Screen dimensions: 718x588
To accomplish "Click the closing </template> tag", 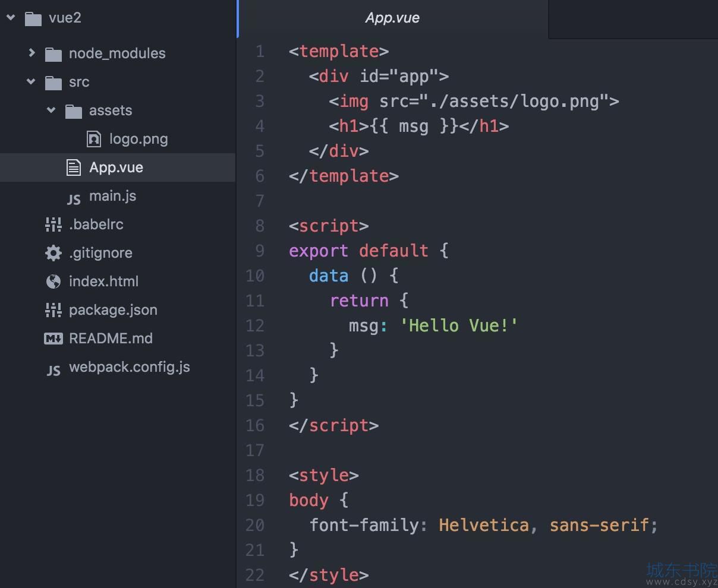I will pyautogui.click(x=344, y=176).
